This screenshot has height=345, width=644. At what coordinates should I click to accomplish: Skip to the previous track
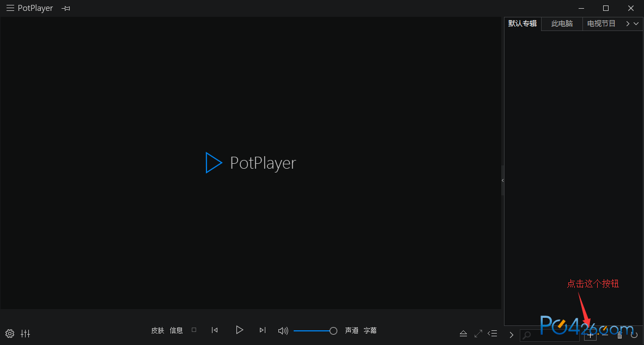pos(214,330)
